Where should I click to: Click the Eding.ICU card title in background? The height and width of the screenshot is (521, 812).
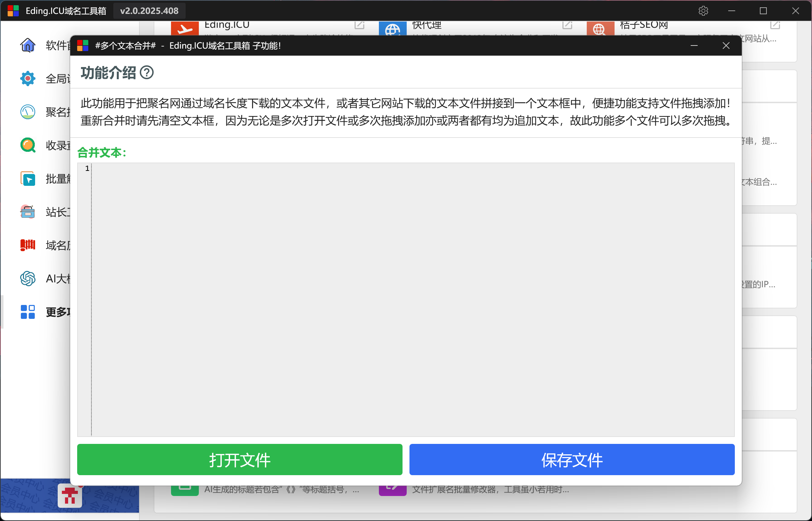click(227, 25)
